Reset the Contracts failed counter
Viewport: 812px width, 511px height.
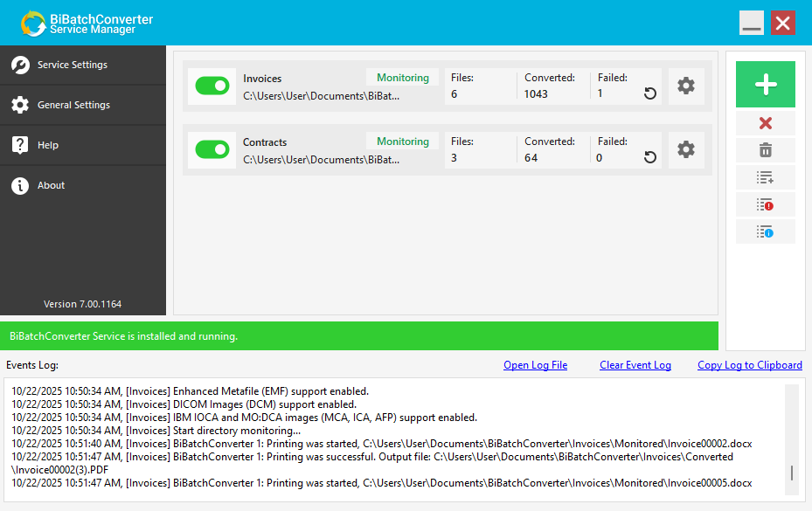tap(649, 157)
